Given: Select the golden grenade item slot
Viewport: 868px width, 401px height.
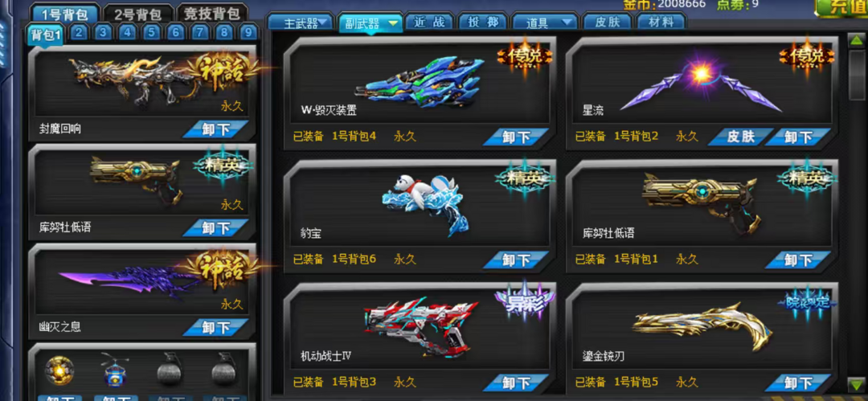Looking at the screenshot, I should pos(59,371).
